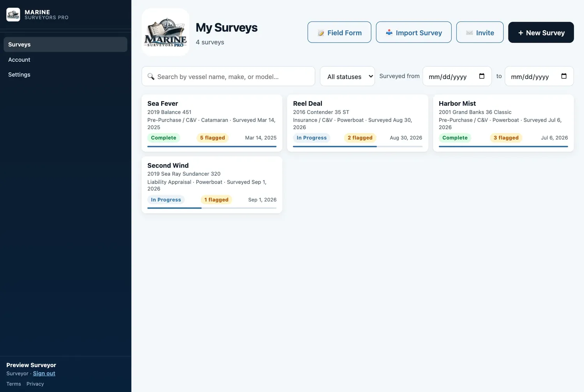Click the Field Form button label
This screenshot has height=392, width=584.
(345, 33)
